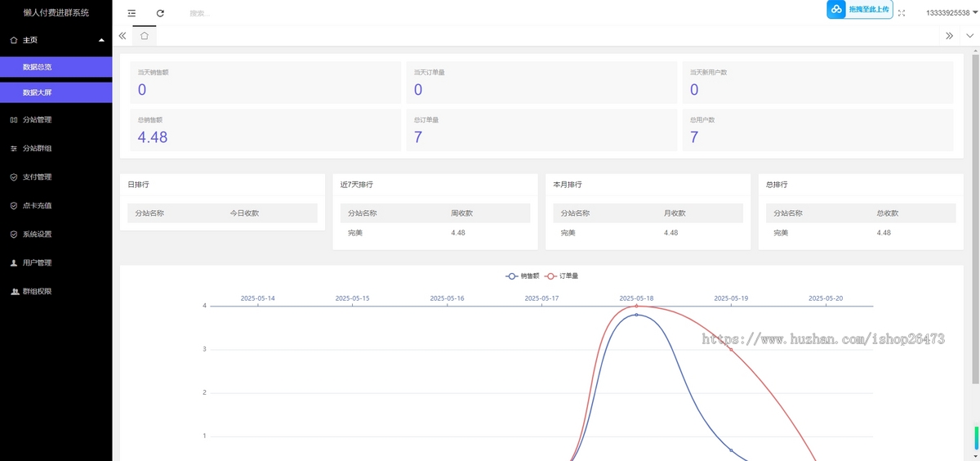Click 完美 in the 近7天排行 table

tap(355, 233)
